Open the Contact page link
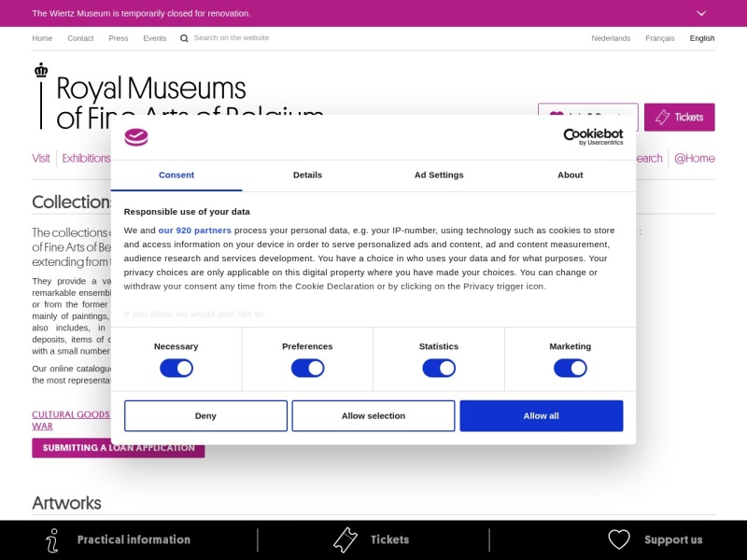The width and height of the screenshot is (747, 560). 80,38
